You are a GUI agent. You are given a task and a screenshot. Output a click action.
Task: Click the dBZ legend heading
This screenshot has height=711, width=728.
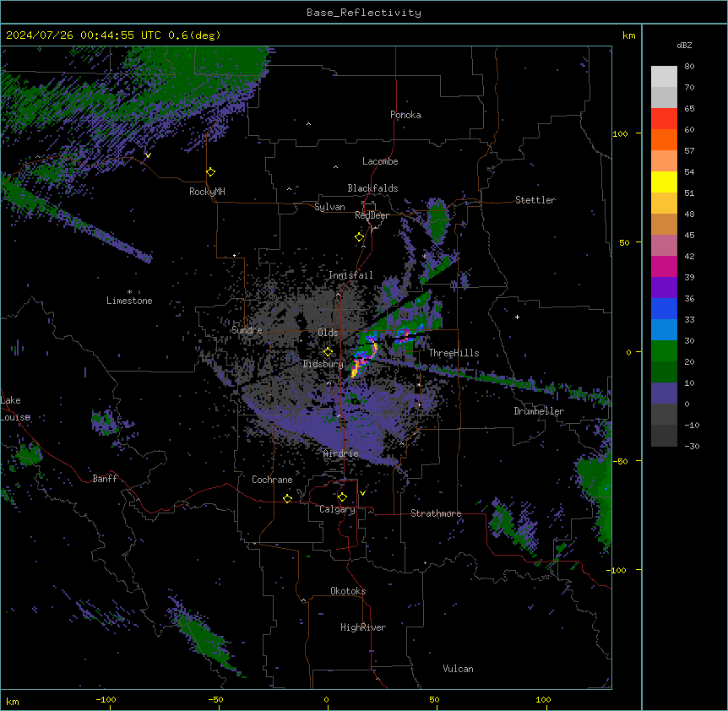click(x=684, y=46)
